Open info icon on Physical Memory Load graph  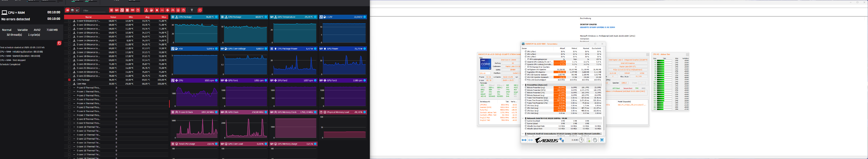pos(365,112)
